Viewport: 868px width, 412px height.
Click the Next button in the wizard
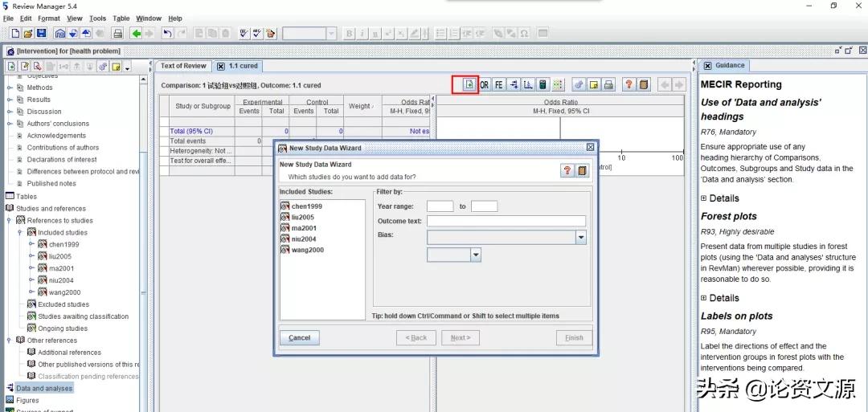coord(461,338)
